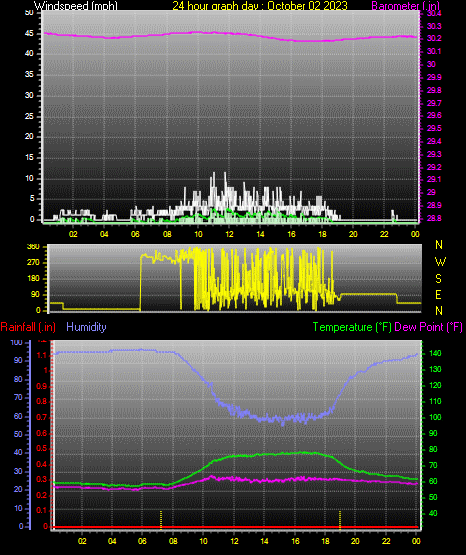The height and width of the screenshot is (555, 466).
Task: Click the S compass direction label
Action: click(438, 279)
